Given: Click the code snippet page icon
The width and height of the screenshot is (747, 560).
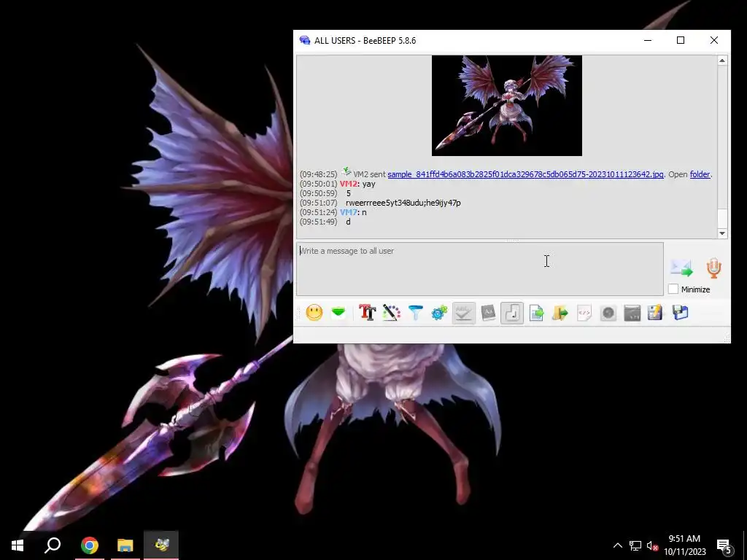Looking at the screenshot, I should coord(584,313).
